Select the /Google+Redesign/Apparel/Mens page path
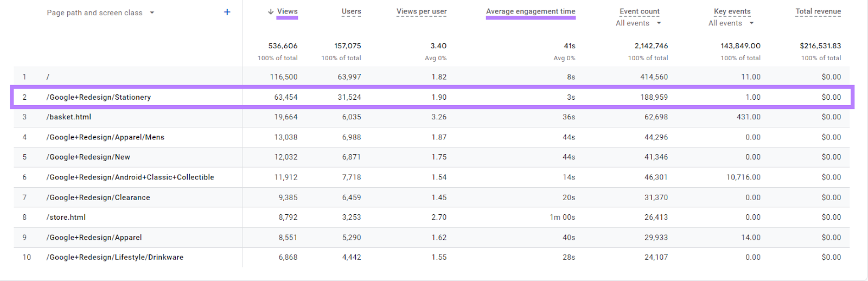 pyautogui.click(x=105, y=137)
